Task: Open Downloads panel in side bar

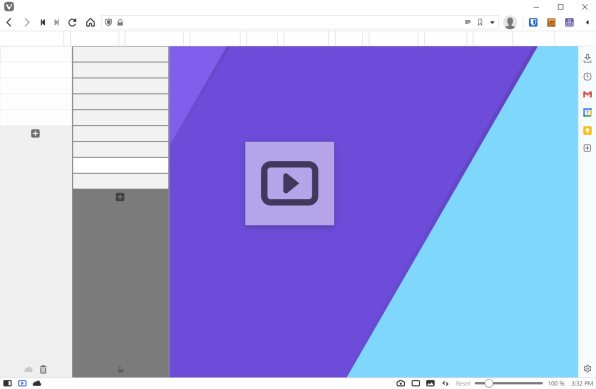Action: tap(587, 58)
